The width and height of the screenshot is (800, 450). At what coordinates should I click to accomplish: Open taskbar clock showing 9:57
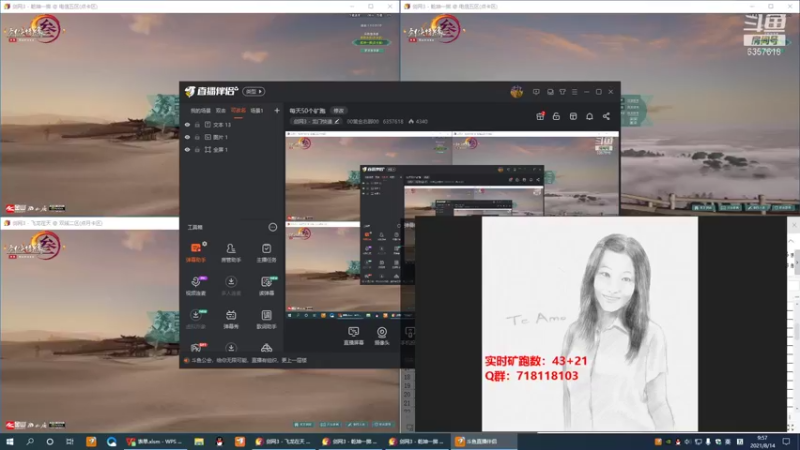coord(762,441)
